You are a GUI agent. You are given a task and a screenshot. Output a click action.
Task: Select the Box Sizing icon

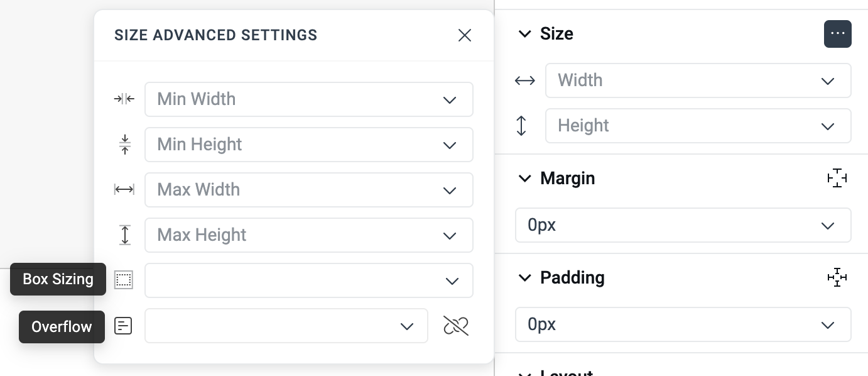click(x=123, y=280)
